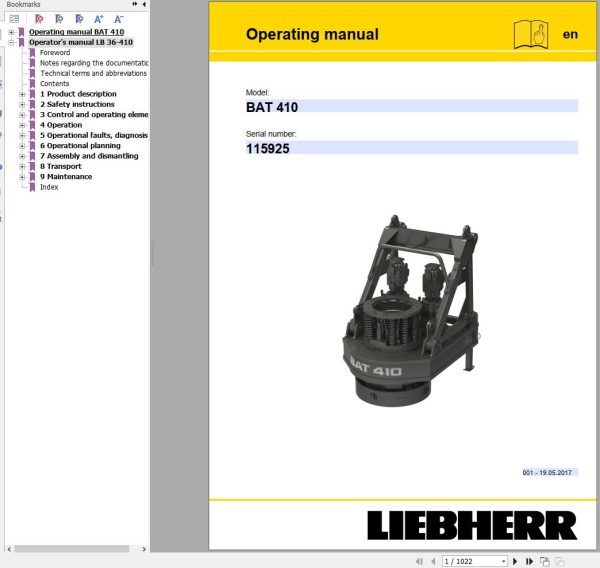600x568 pixels.
Task: Open Technical terms and abbreviations bookmark
Action: pyautogui.click(x=94, y=73)
